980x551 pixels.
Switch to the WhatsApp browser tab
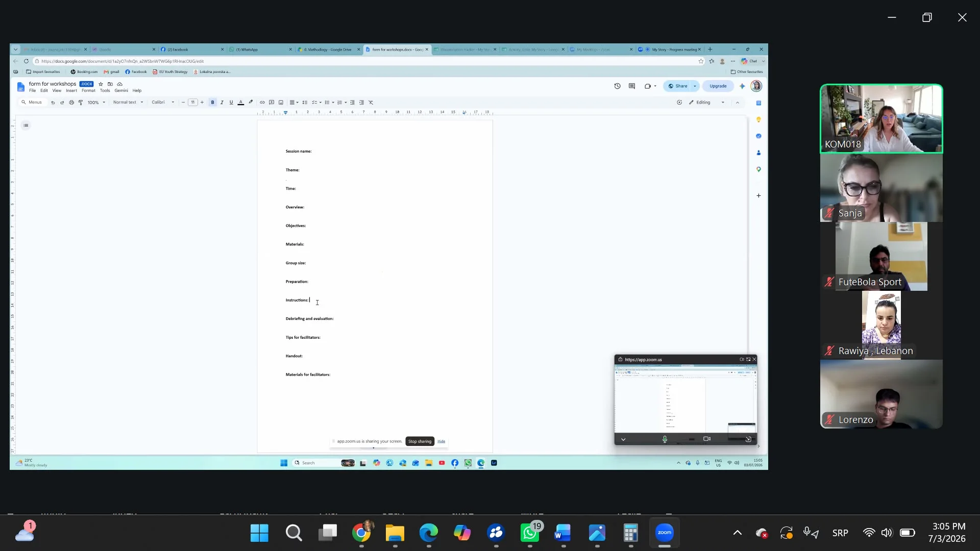[x=260, y=49]
